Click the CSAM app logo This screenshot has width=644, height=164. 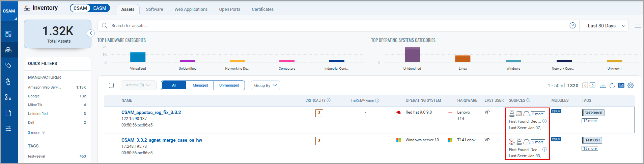tap(9, 11)
